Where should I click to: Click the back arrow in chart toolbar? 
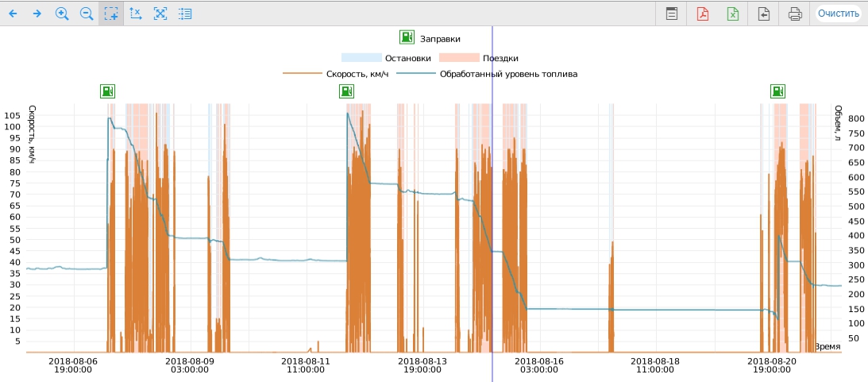13,14
